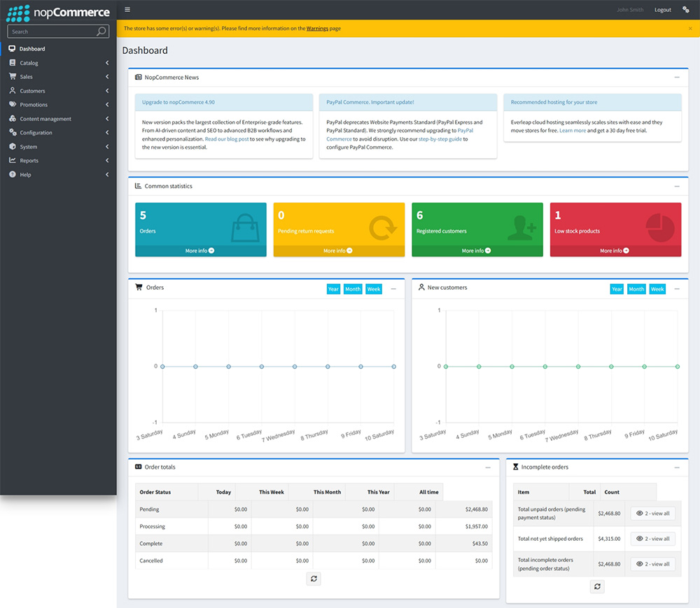Open the Warnings page link

tap(316, 29)
